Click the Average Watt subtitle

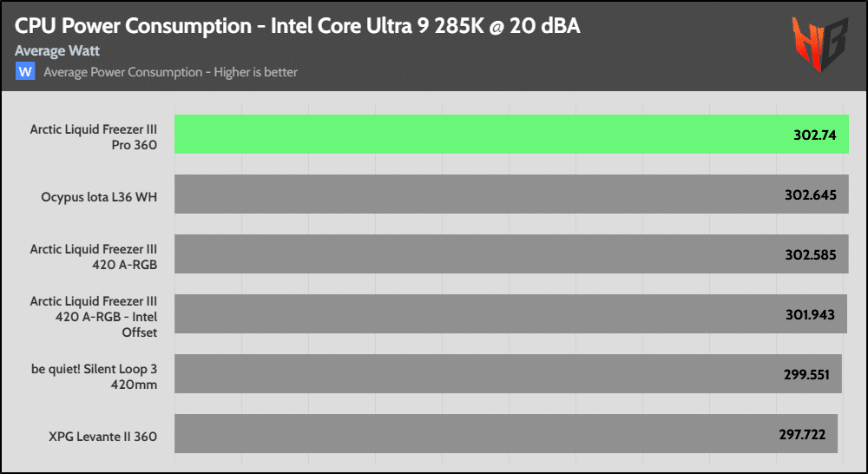pos(57,51)
